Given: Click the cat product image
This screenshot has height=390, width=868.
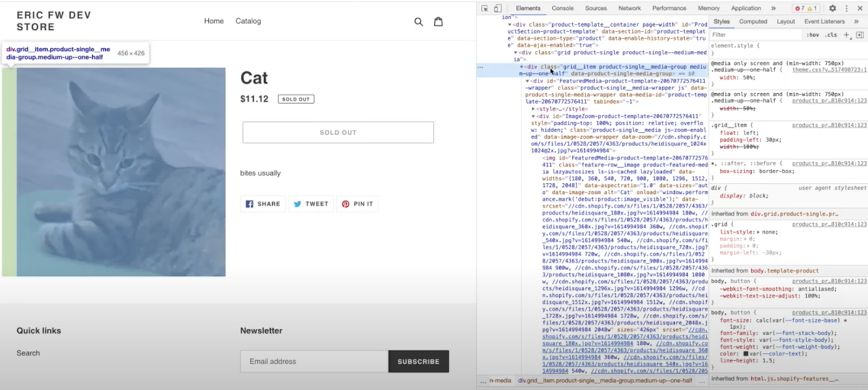Looking at the screenshot, I should [x=121, y=172].
